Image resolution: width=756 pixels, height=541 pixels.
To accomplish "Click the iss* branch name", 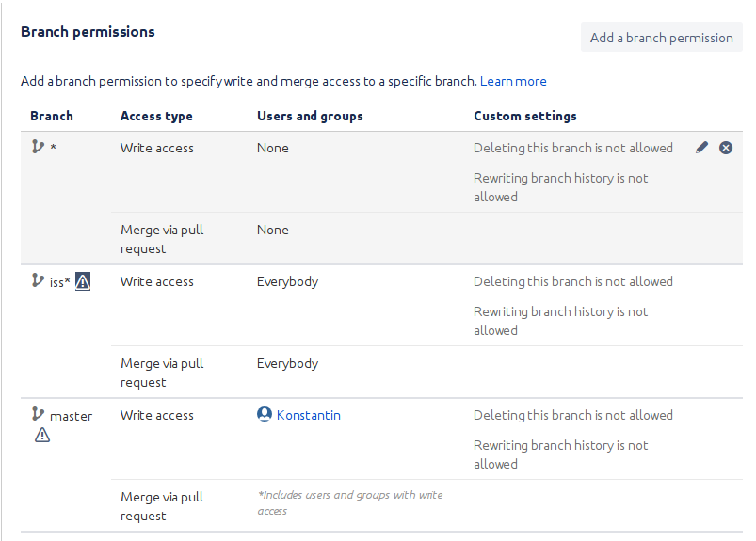I will point(60,282).
